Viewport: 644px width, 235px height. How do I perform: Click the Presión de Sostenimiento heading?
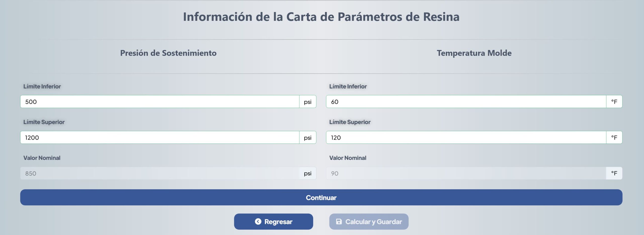click(x=168, y=53)
